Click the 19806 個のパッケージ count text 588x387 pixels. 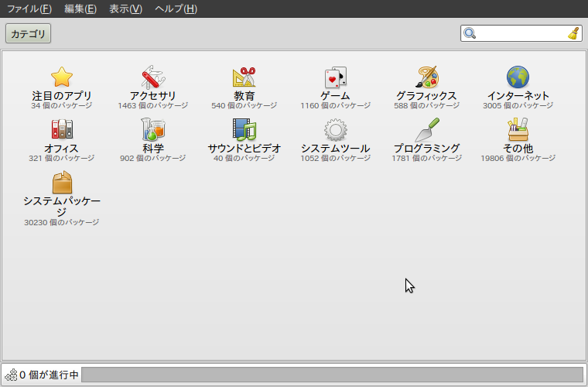coord(518,158)
